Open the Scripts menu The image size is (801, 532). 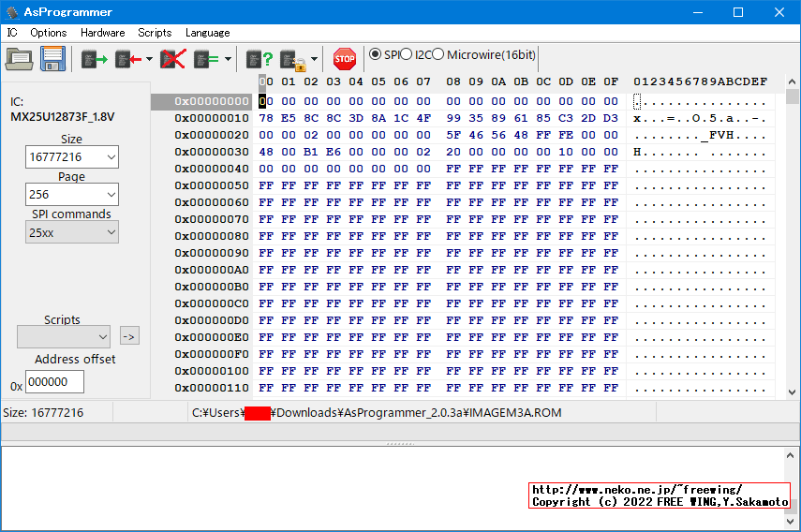[x=155, y=33]
